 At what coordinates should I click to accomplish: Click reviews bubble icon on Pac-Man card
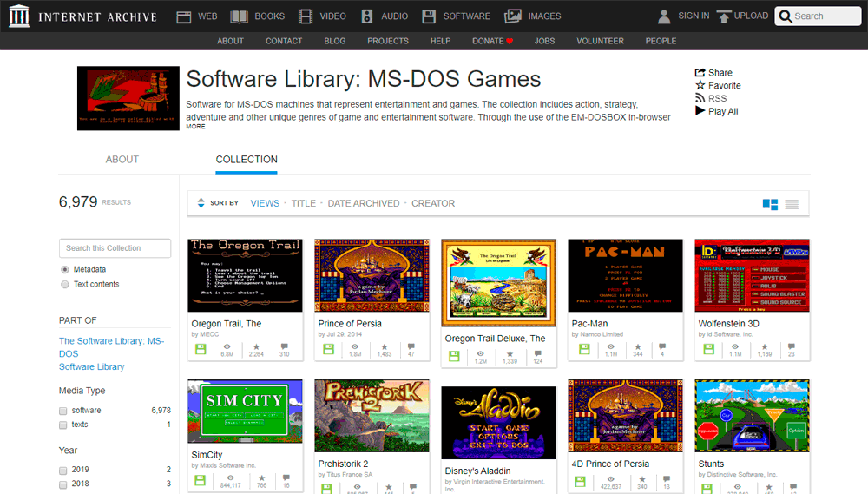(662, 346)
